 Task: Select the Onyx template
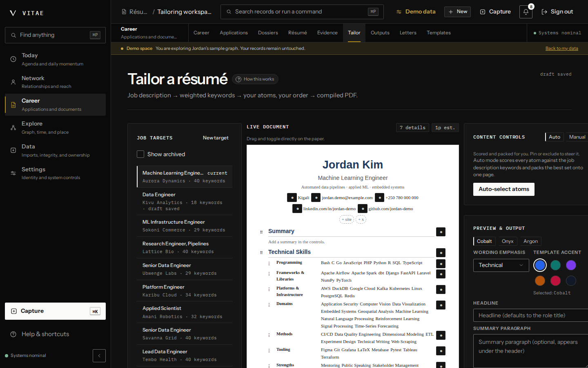coord(508,241)
